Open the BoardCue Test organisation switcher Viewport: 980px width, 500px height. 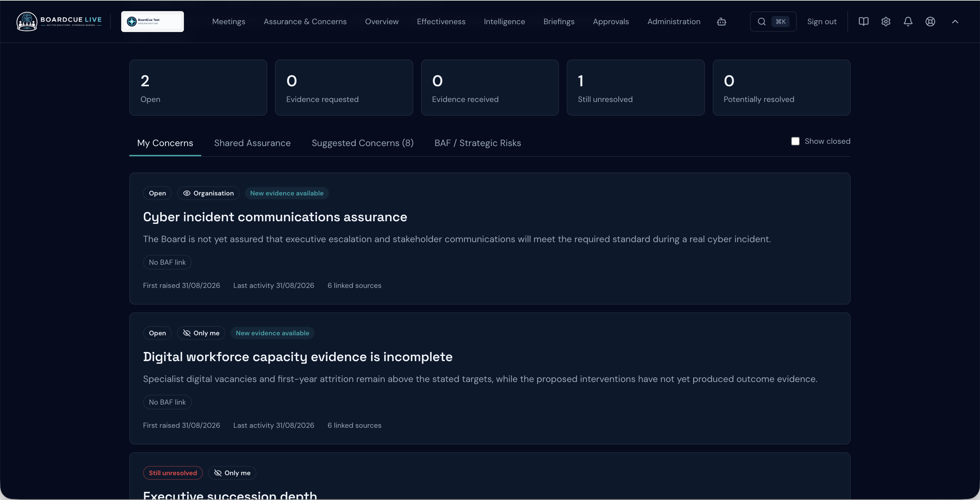pyautogui.click(x=152, y=21)
